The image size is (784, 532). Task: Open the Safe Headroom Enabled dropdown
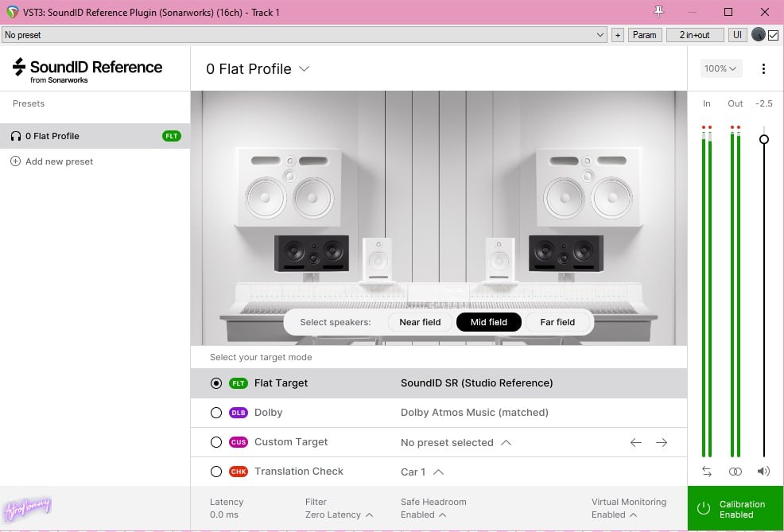pyautogui.click(x=424, y=515)
